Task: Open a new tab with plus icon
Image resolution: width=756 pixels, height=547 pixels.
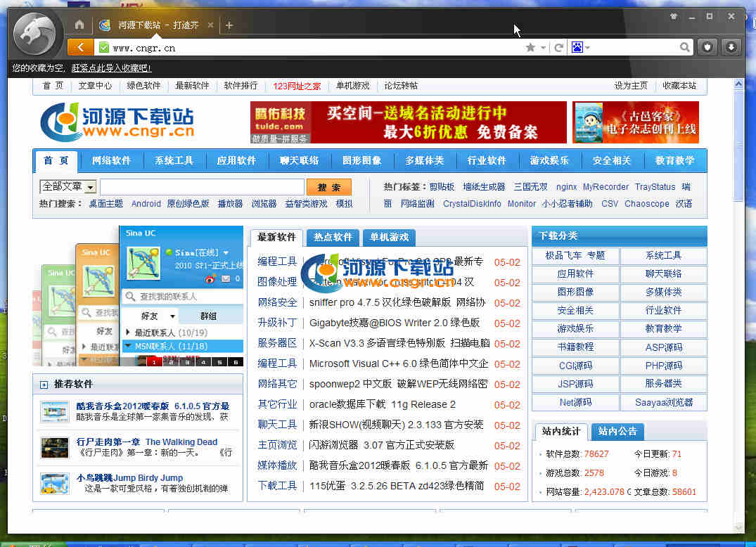Action: tap(229, 25)
